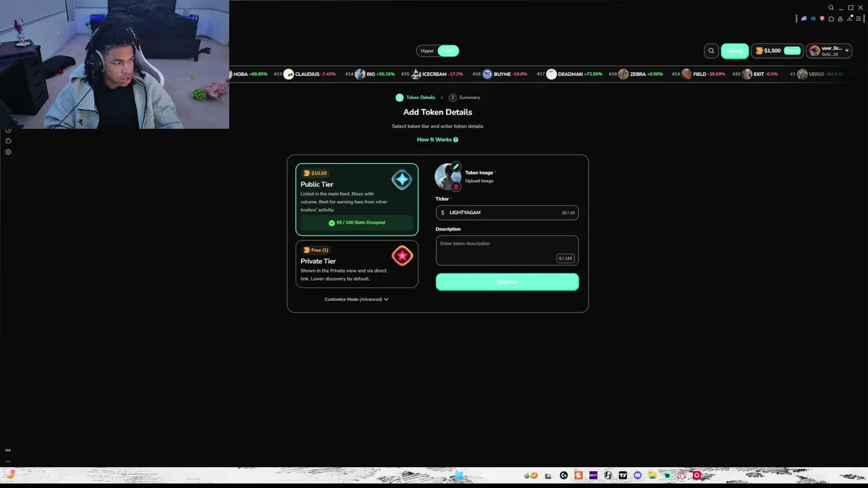Click the chat bubble icon in left sidebar
868x488 pixels.
8,141
